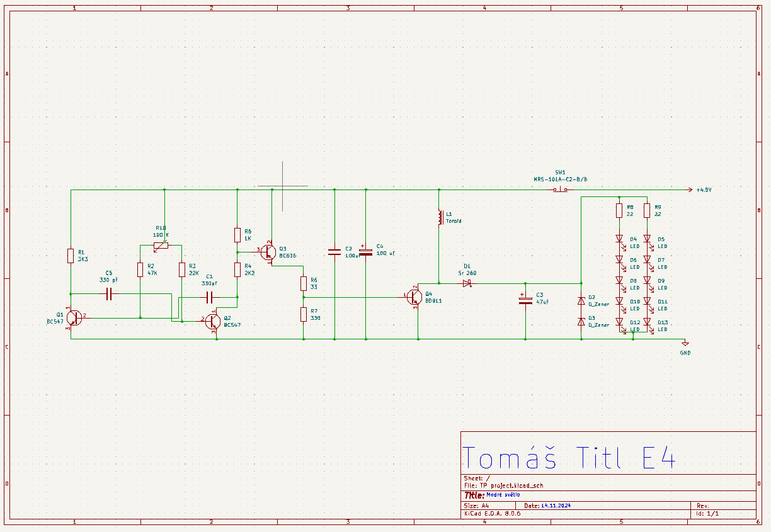Click the R7 330 resistor
771x532 pixels.
pyautogui.click(x=304, y=314)
